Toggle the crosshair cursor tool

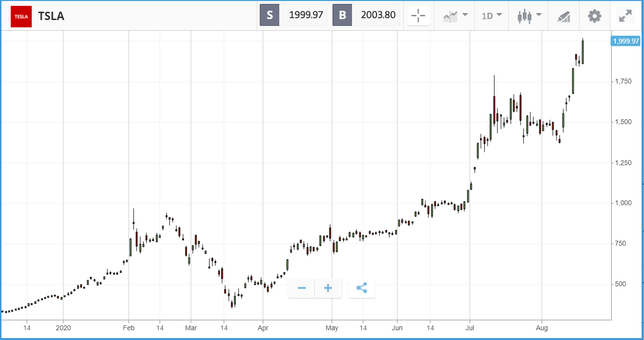pyautogui.click(x=418, y=16)
